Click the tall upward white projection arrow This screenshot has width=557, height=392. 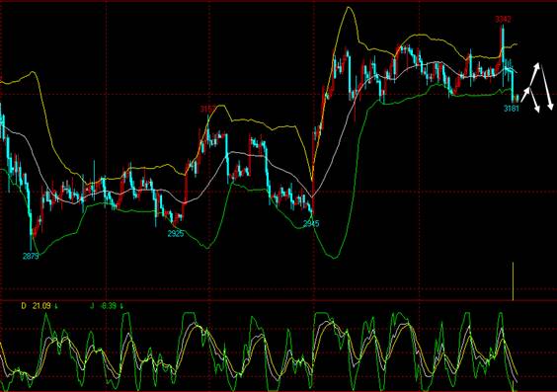(x=534, y=75)
